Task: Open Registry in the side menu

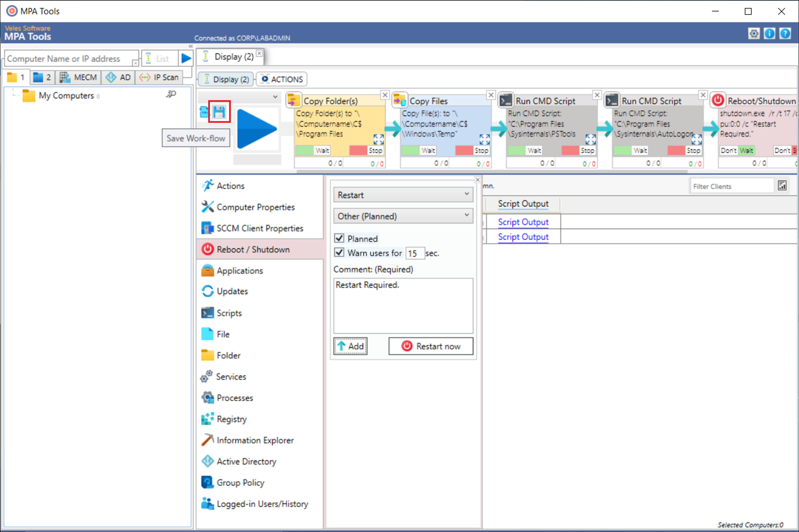Action: (x=259, y=419)
